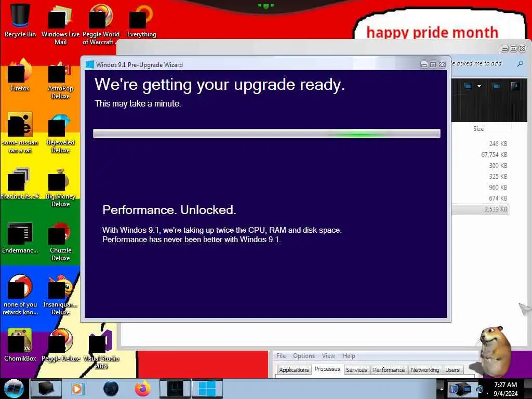Select the 'some russian ran a rat' icon
Viewport: 532px width, 399px height.
pyautogui.click(x=20, y=132)
